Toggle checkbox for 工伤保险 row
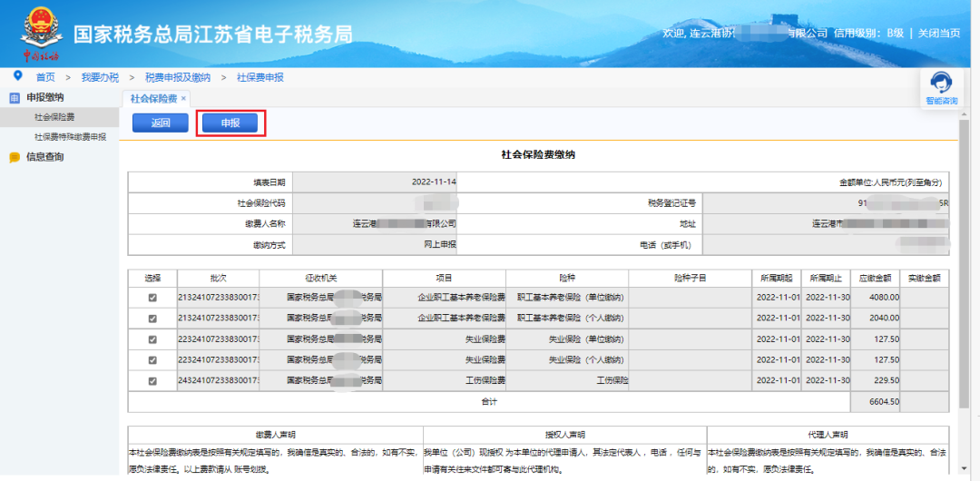980x481 pixels. [x=152, y=380]
